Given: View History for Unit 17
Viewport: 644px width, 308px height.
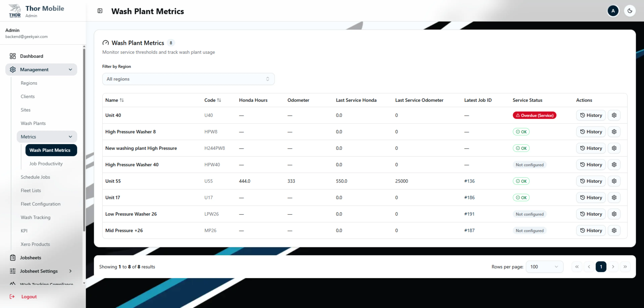Looking at the screenshot, I should [591, 197].
